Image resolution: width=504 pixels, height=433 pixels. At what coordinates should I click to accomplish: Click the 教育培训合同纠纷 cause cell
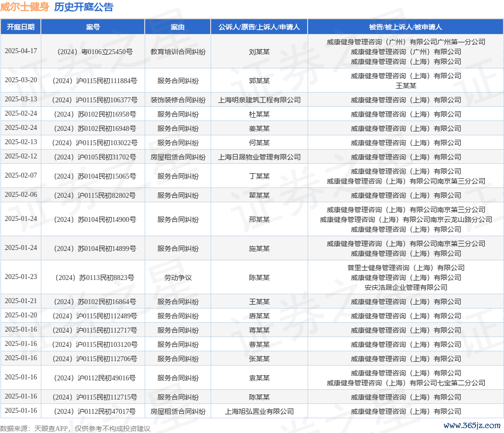[x=178, y=52]
